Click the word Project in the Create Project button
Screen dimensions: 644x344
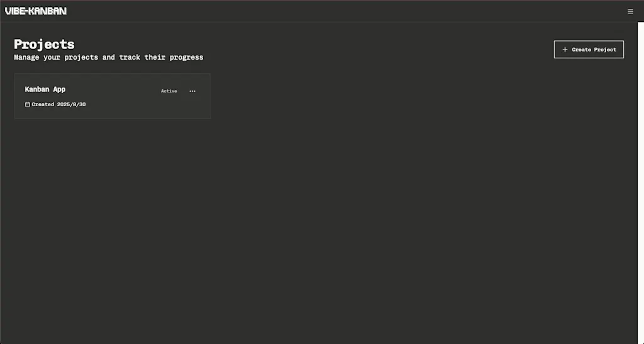[x=605, y=50]
